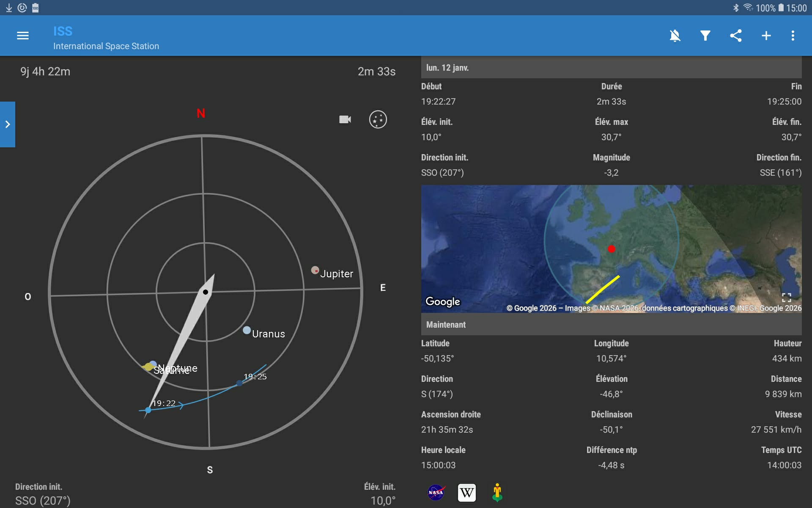Toggle the star constellation display
Screen dimensions: 812x508
pos(378,119)
